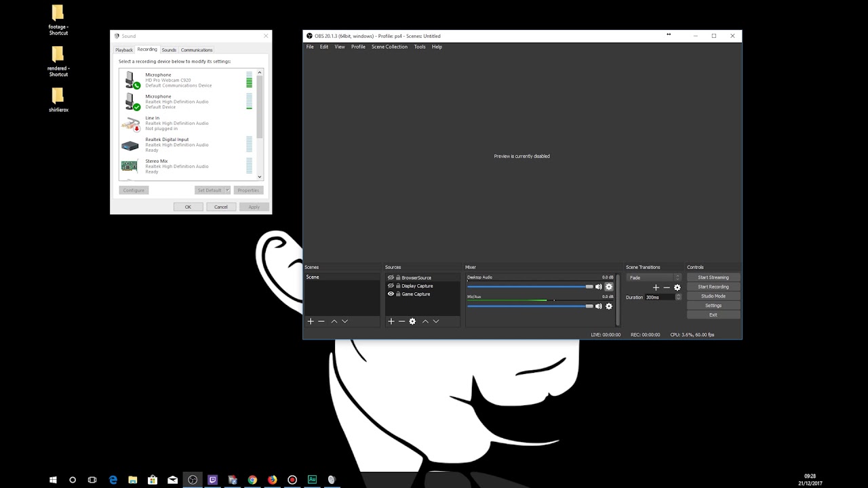Open Adobe Audition from the taskbar
Viewport: 868px width, 488px height.
312,480
